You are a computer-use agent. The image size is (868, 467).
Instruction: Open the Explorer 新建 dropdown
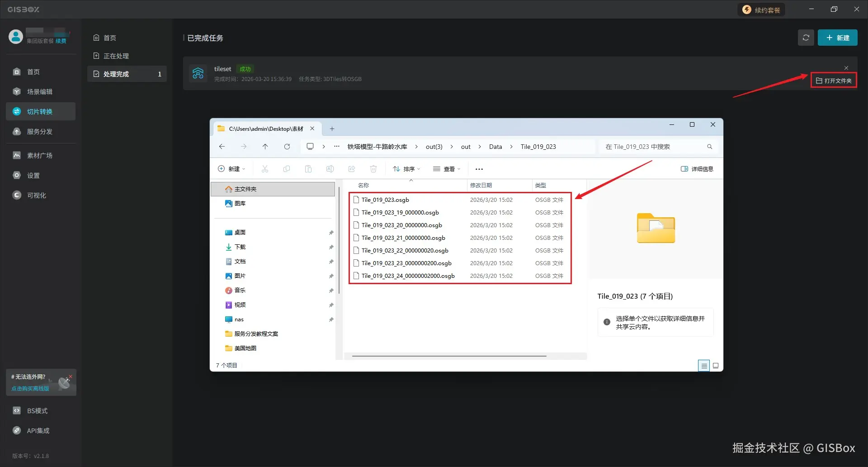(231, 169)
